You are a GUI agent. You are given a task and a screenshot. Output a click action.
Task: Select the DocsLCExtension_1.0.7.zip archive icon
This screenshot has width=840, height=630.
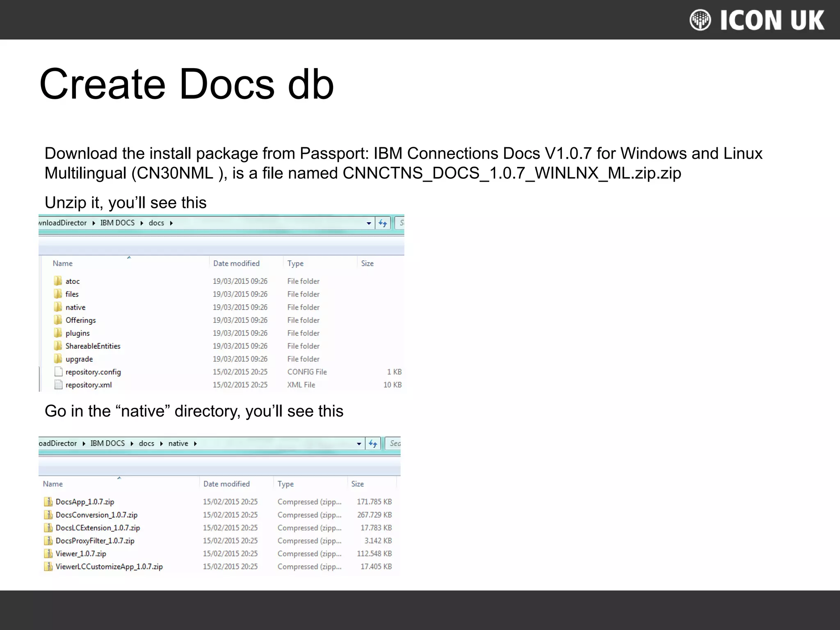point(48,527)
